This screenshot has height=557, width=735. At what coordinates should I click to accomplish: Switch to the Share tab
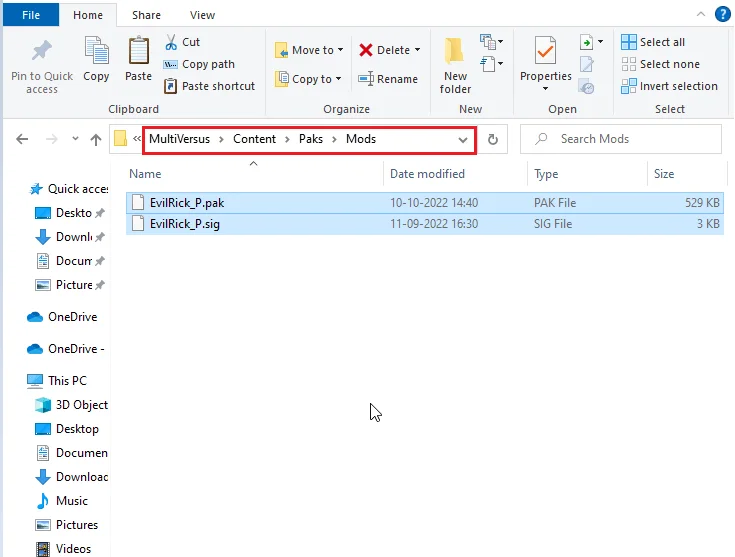pyautogui.click(x=146, y=15)
